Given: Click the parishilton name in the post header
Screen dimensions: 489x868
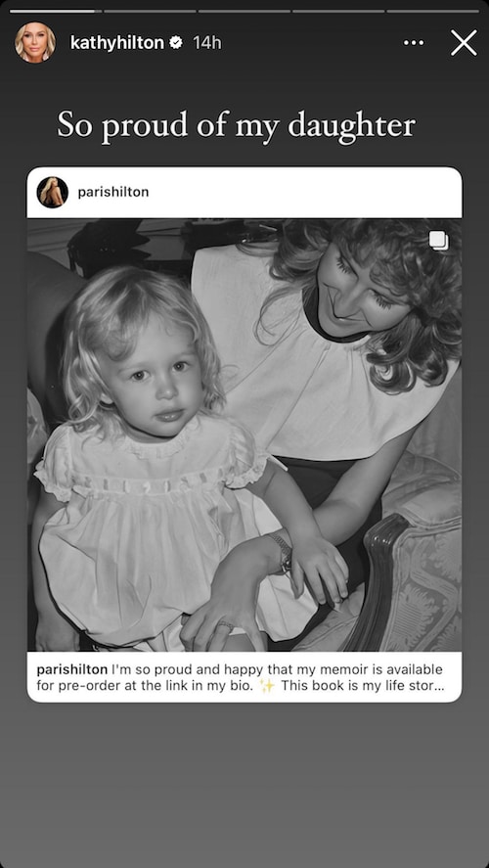Looking at the screenshot, I should [x=113, y=192].
